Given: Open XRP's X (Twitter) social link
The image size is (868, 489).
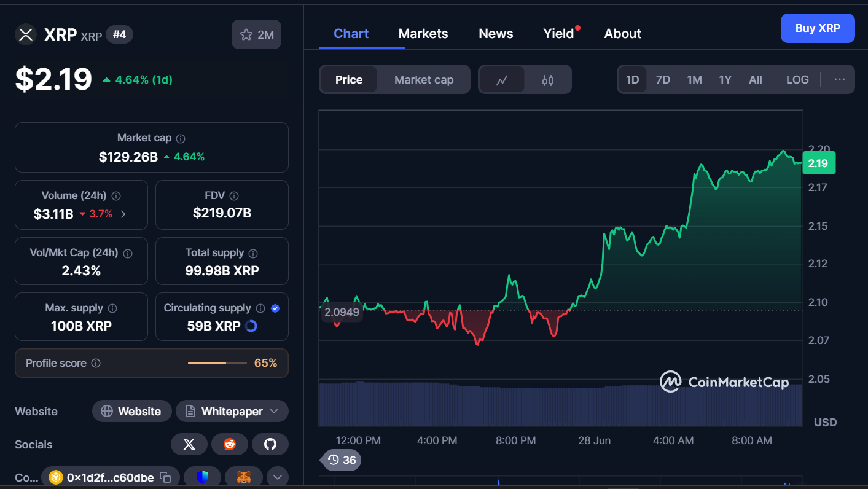Looking at the screenshot, I should click(189, 444).
